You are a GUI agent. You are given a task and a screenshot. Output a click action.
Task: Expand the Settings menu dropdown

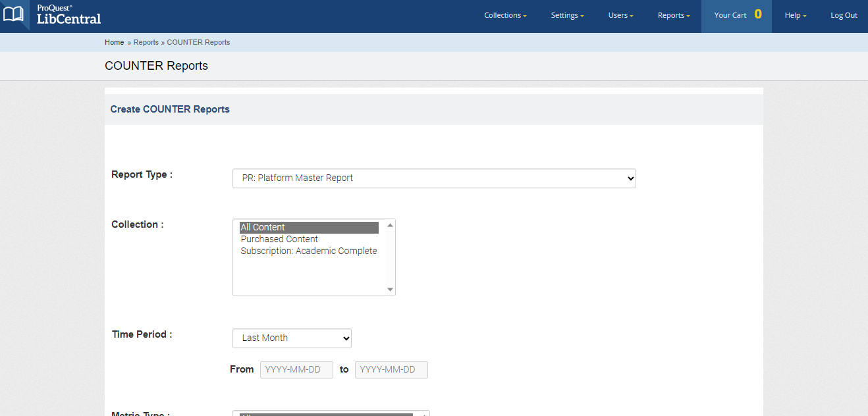tap(566, 14)
